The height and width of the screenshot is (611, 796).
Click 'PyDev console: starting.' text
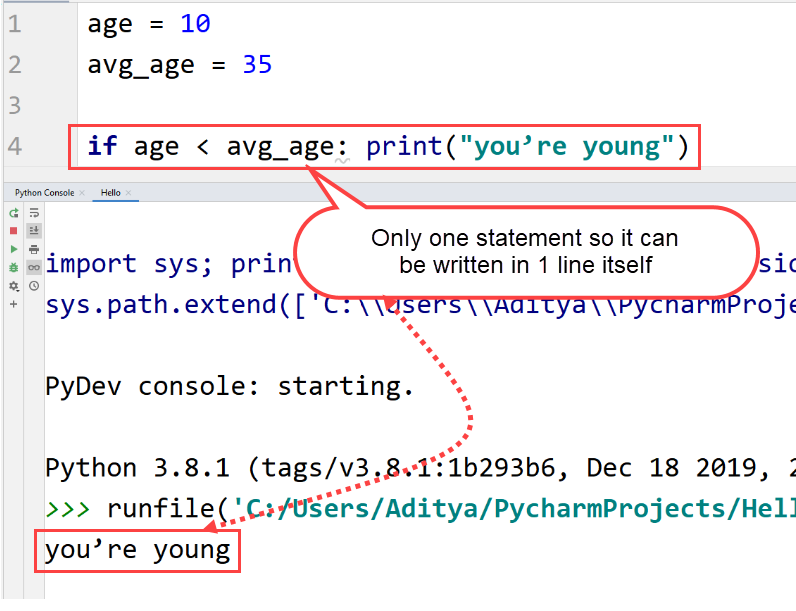[229, 387]
